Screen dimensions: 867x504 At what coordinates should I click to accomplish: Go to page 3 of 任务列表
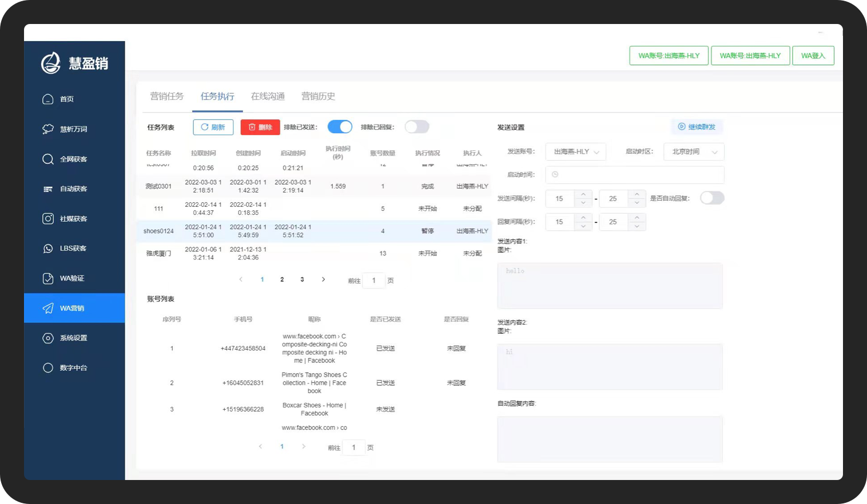click(x=302, y=279)
